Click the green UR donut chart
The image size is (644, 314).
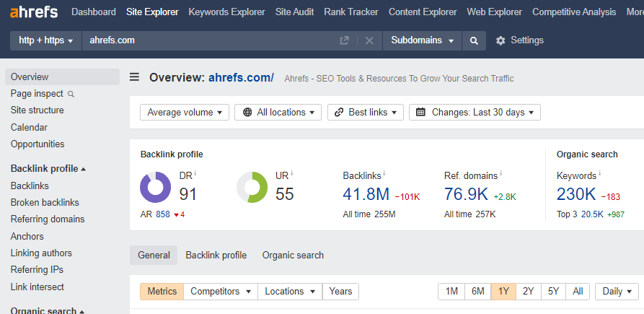252,188
